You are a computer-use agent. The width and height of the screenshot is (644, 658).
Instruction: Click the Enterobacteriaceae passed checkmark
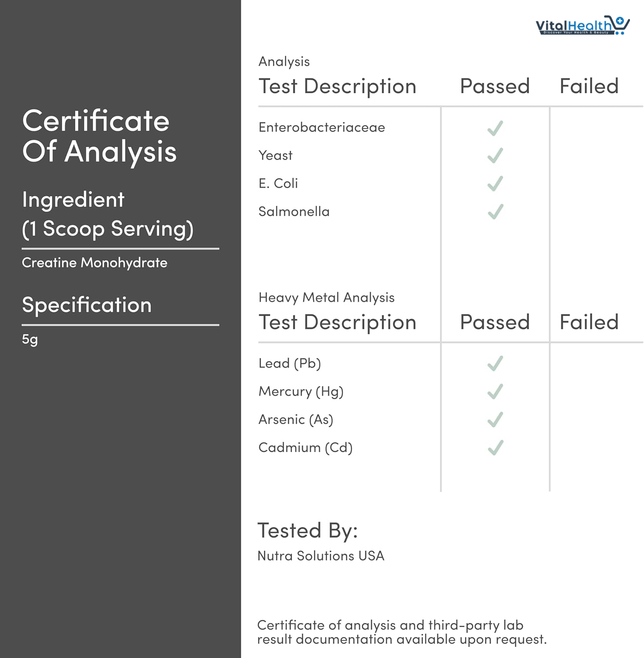[495, 128]
